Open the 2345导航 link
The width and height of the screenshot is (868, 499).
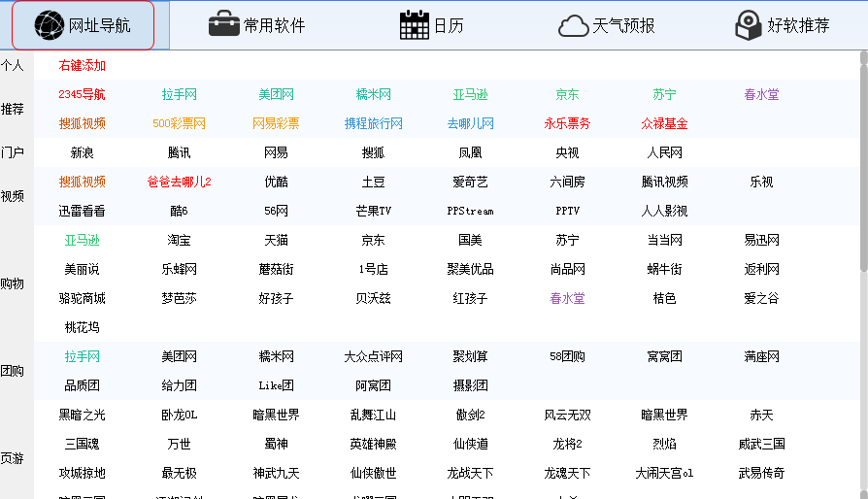pyautogui.click(x=82, y=94)
